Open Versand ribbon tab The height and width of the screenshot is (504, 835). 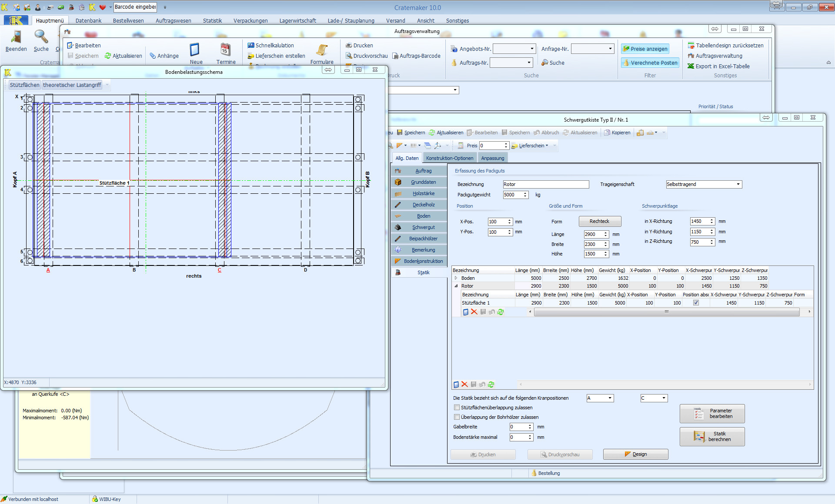click(x=395, y=20)
